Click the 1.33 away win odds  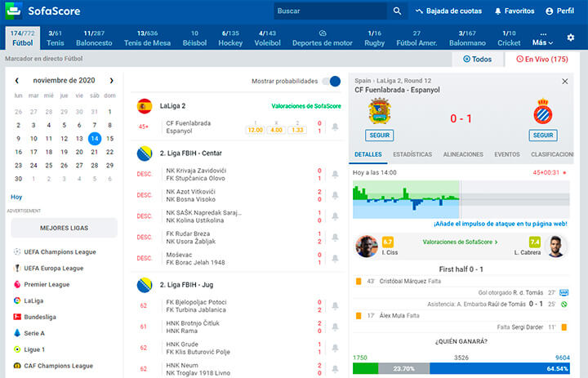point(297,130)
